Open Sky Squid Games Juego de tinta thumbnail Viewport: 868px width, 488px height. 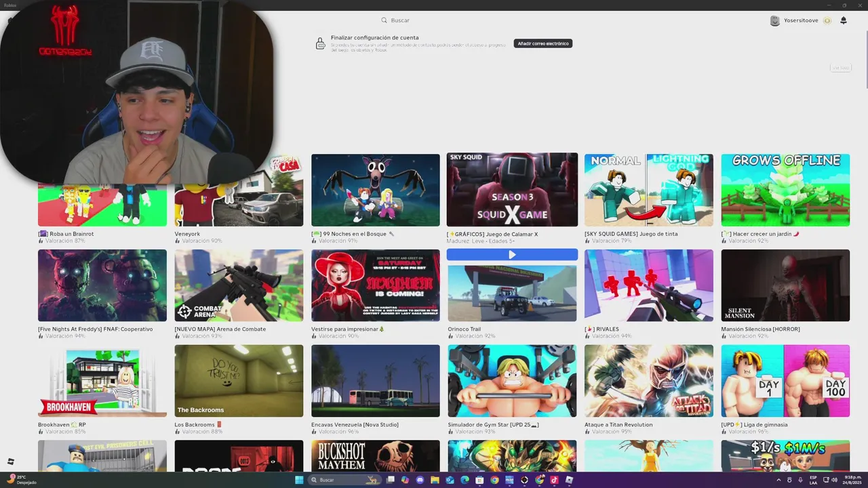[649, 190]
